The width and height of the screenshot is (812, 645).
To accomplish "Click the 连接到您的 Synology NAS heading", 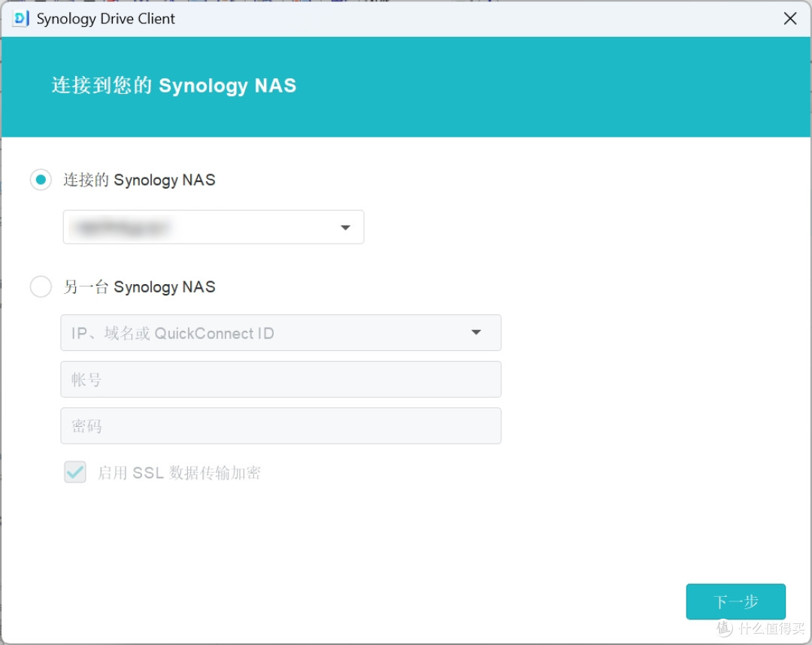I will click(x=174, y=86).
